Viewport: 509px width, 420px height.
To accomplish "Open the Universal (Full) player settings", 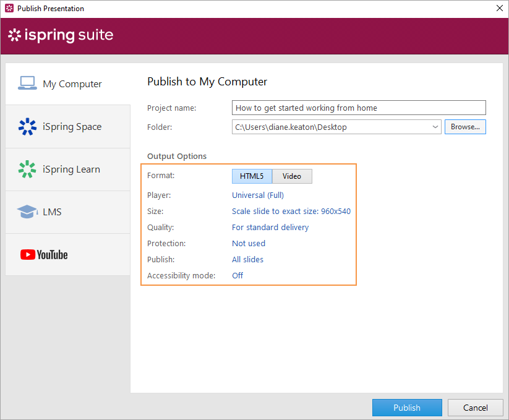I will [258, 195].
